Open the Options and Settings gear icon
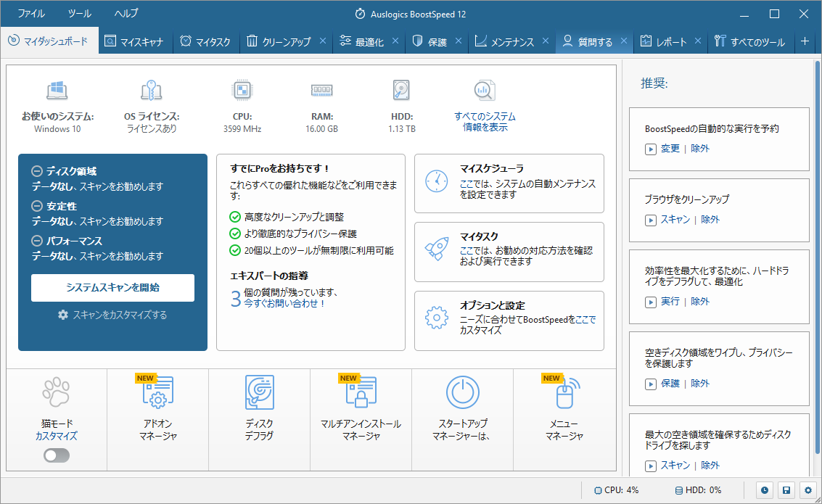Viewport: 822px width, 504px height. 437,318
